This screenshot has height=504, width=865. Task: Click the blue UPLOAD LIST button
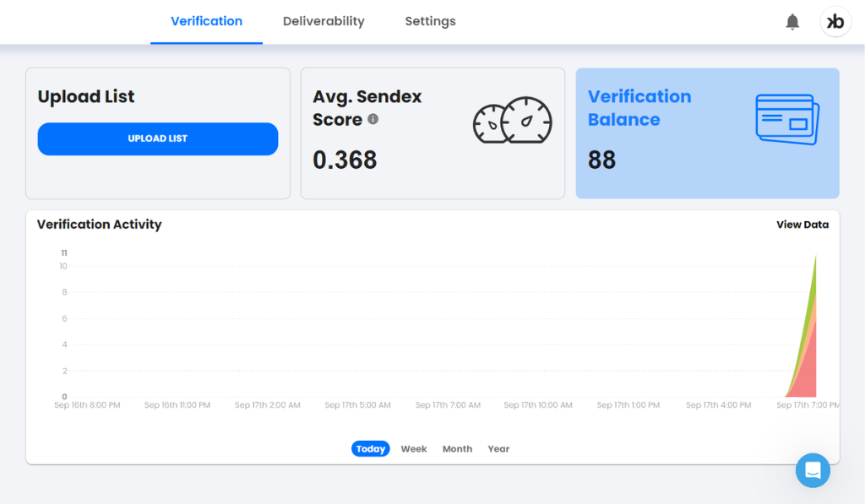click(x=158, y=138)
